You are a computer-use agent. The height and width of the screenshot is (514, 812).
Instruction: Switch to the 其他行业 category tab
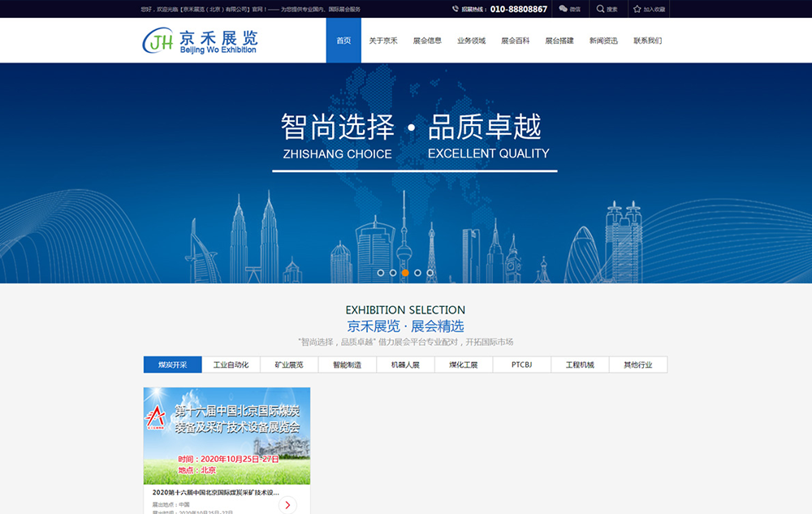pyautogui.click(x=638, y=365)
